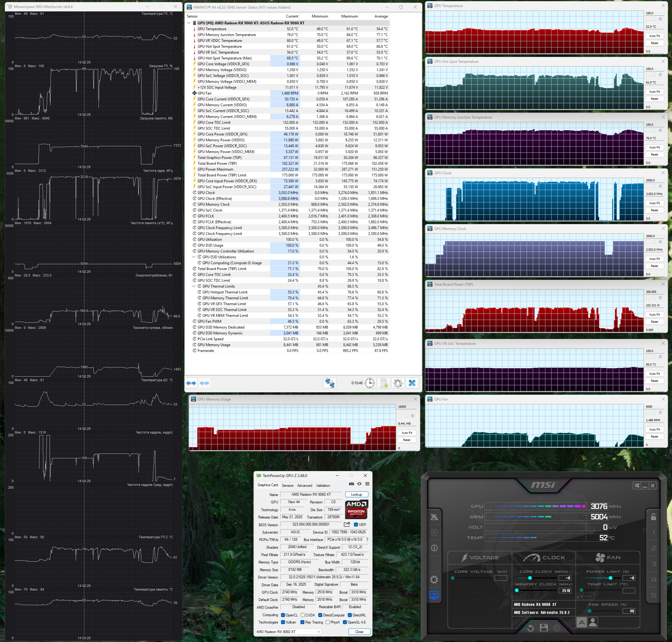672x642 pixels.
Task: Click the Power Limit slider handle
Action: pyautogui.click(x=611, y=578)
